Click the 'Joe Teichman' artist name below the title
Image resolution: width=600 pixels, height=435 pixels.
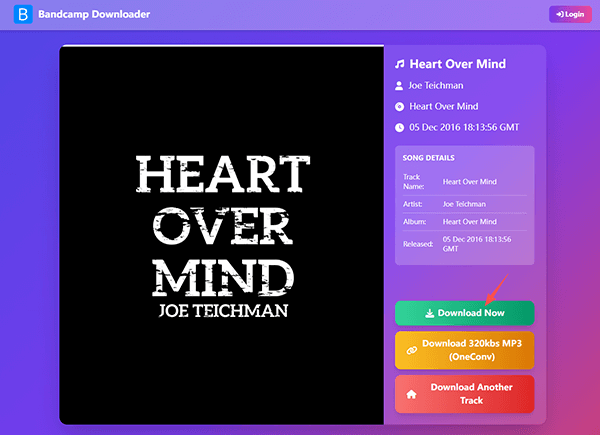point(436,86)
